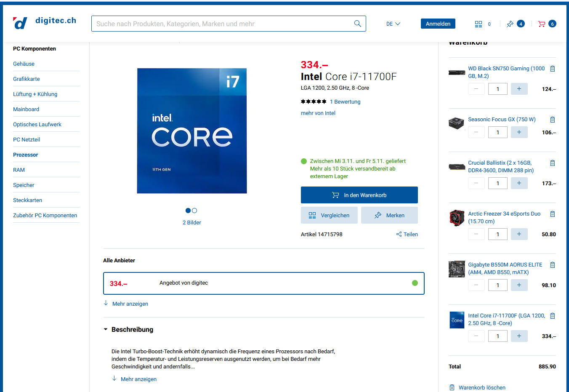Image resolution: width=569 pixels, height=392 pixels.
Task: Select the second image dot indicator
Action: [x=194, y=211]
